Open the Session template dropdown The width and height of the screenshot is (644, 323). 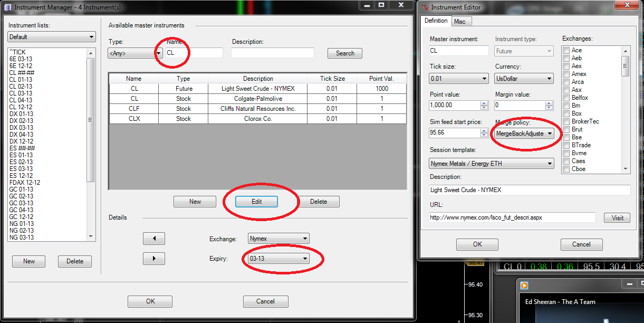[492, 164]
